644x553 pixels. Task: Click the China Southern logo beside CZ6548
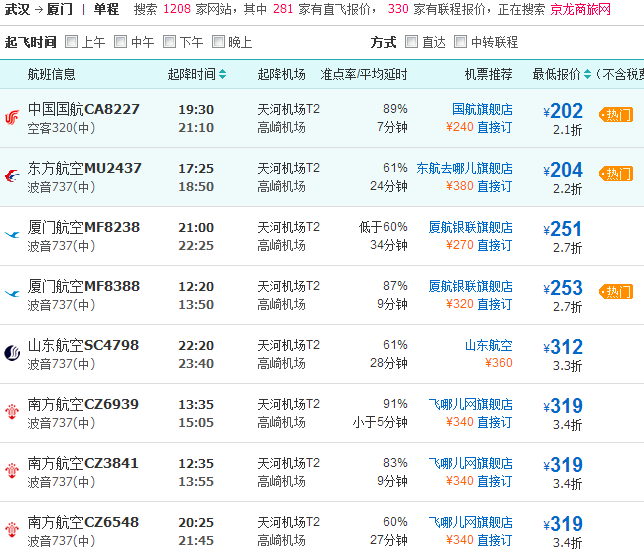[x=12, y=530]
